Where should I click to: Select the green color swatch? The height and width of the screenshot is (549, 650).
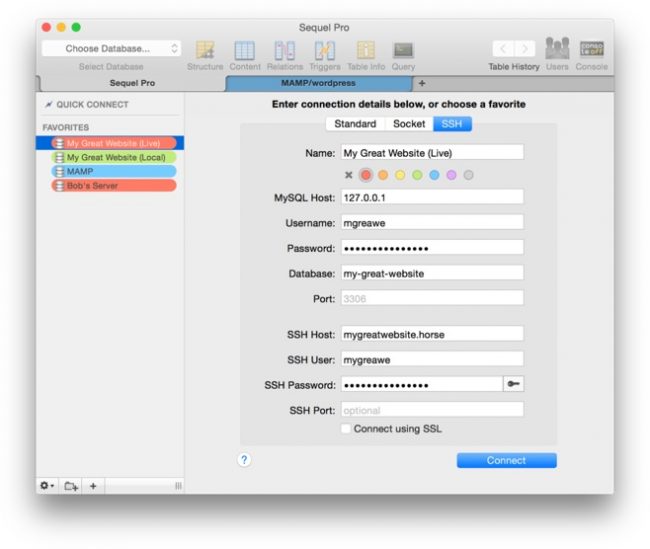[417, 175]
